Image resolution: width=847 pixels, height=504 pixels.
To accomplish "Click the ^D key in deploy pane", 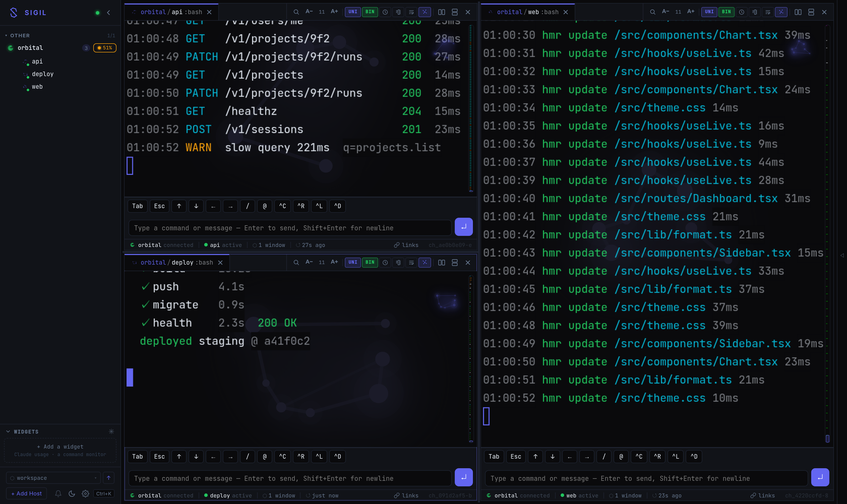I will point(338,457).
